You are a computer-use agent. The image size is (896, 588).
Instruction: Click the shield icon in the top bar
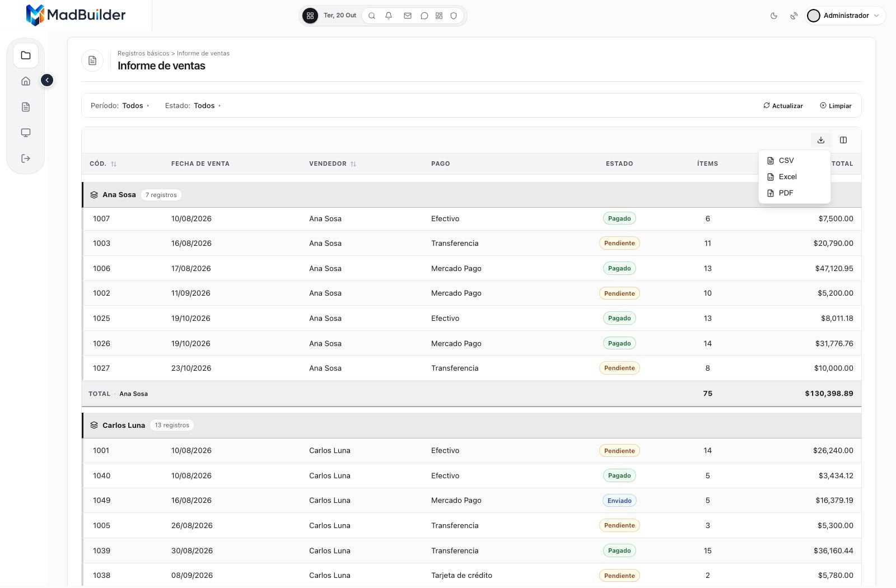pyautogui.click(x=454, y=16)
